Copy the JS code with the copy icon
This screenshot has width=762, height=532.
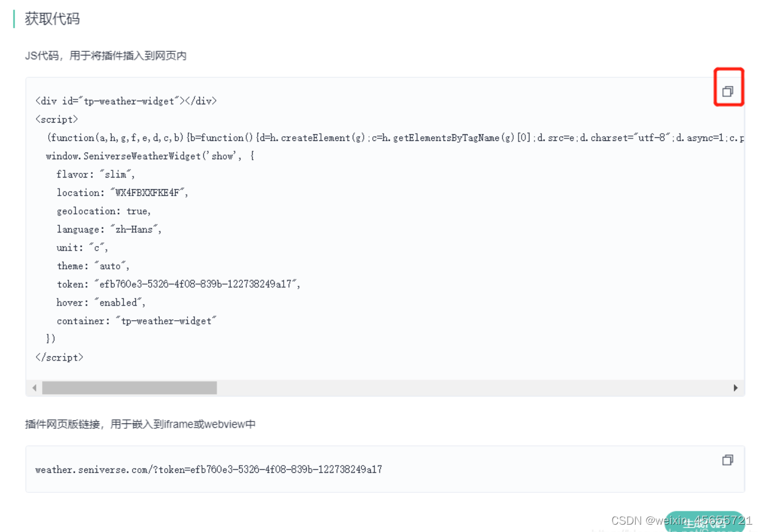727,92
